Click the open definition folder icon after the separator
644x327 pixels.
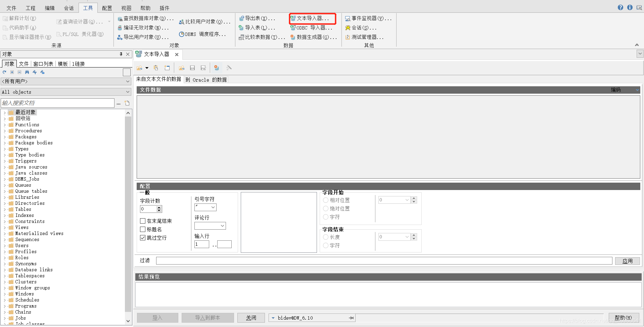[x=182, y=68]
